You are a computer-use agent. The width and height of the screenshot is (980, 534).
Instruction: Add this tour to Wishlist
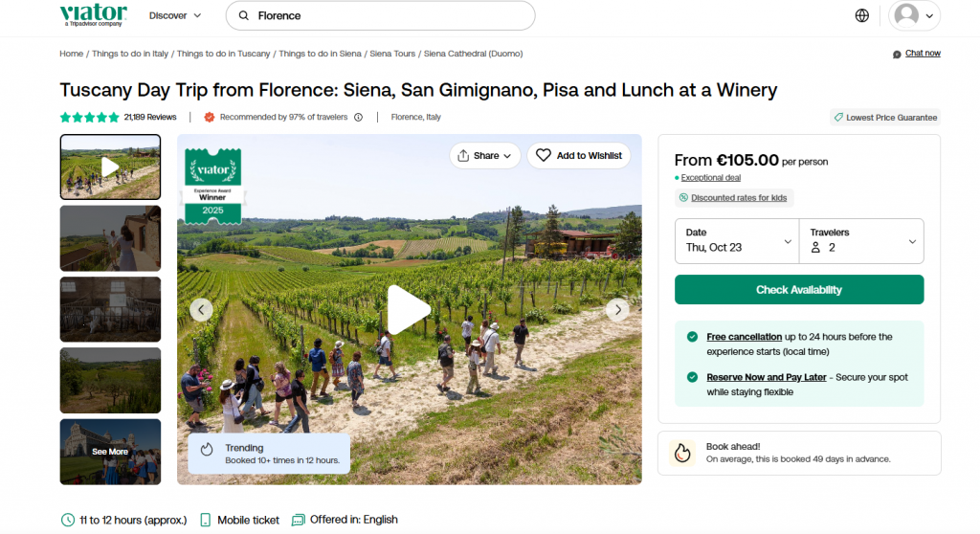[579, 155]
